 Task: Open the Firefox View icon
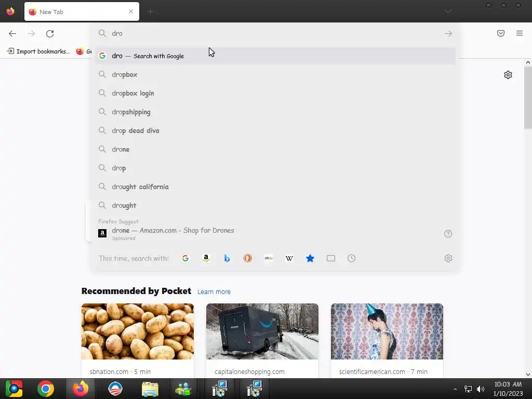tap(10, 11)
